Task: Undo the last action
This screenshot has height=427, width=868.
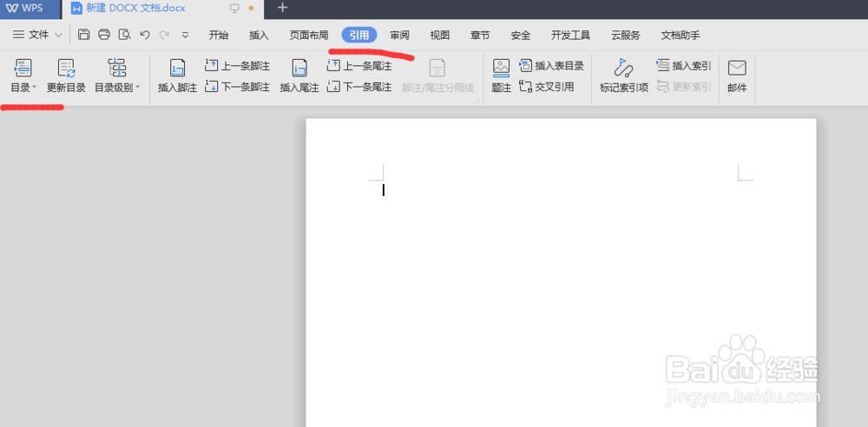Action: point(145,35)
